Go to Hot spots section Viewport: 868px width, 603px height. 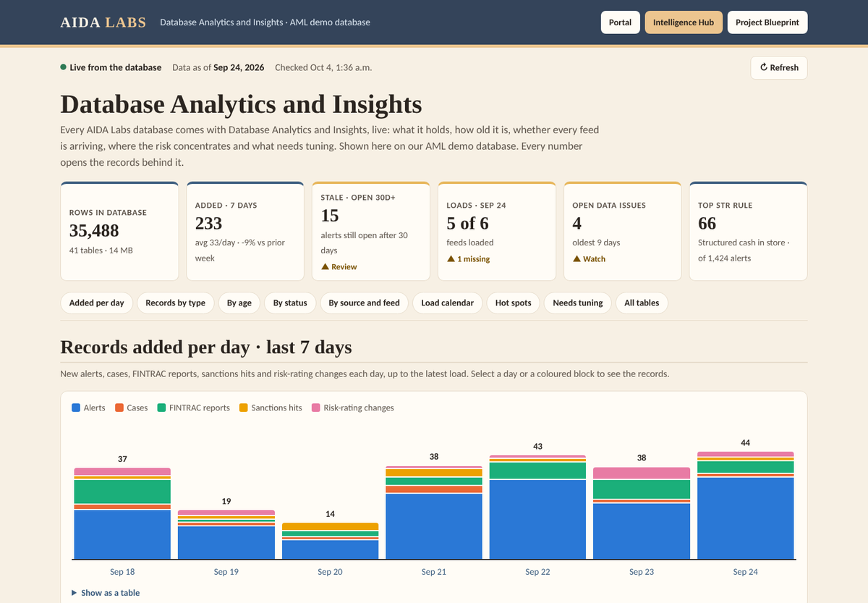click(x=514, y=303)
